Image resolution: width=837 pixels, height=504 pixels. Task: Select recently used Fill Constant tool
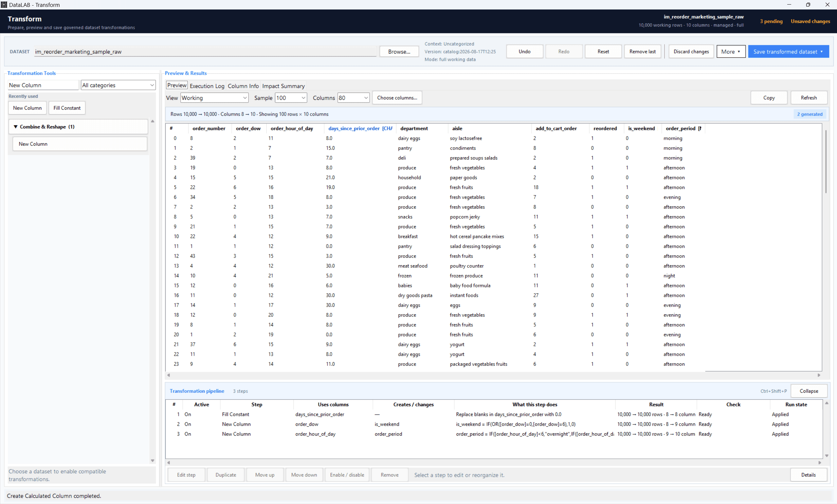point(67,108)
